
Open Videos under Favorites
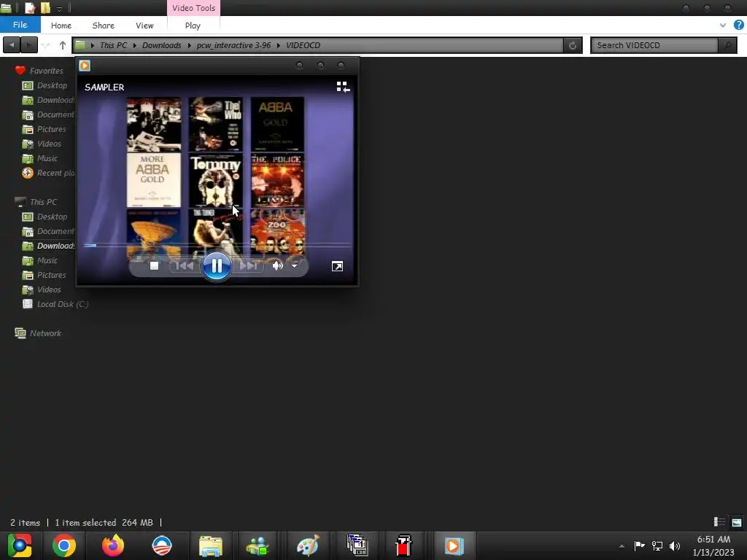[49, 144]
